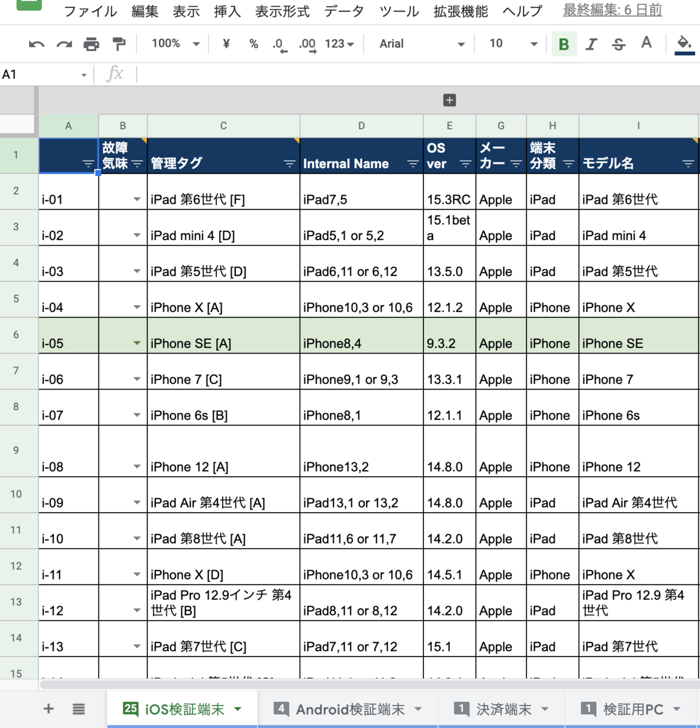The height and width of the screenshot is (728, 700).
Task: Open 故障気味 dropdown in row i-05
Action: tap(137, 343)
